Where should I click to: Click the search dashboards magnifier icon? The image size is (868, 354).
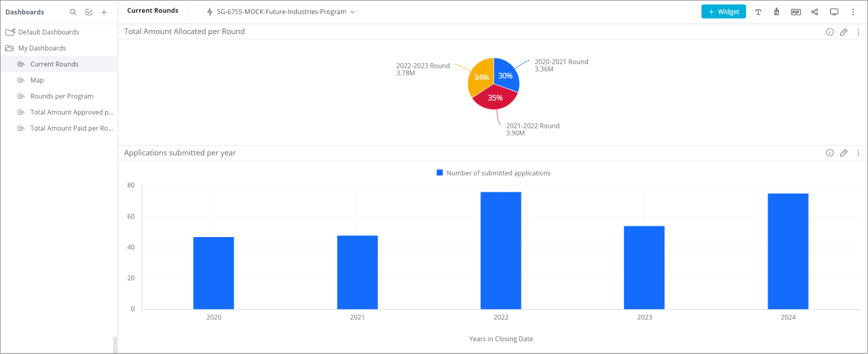click(x=73, y=12)
